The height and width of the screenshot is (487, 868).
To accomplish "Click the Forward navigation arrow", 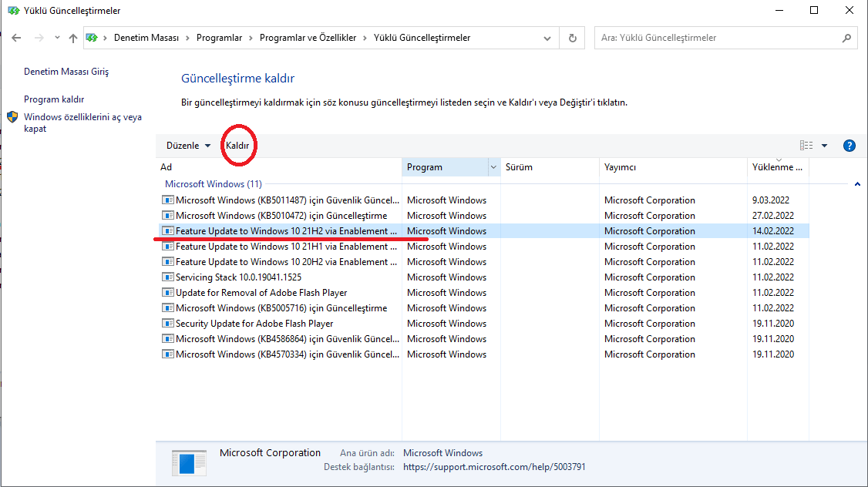I will tap(39, 38).
